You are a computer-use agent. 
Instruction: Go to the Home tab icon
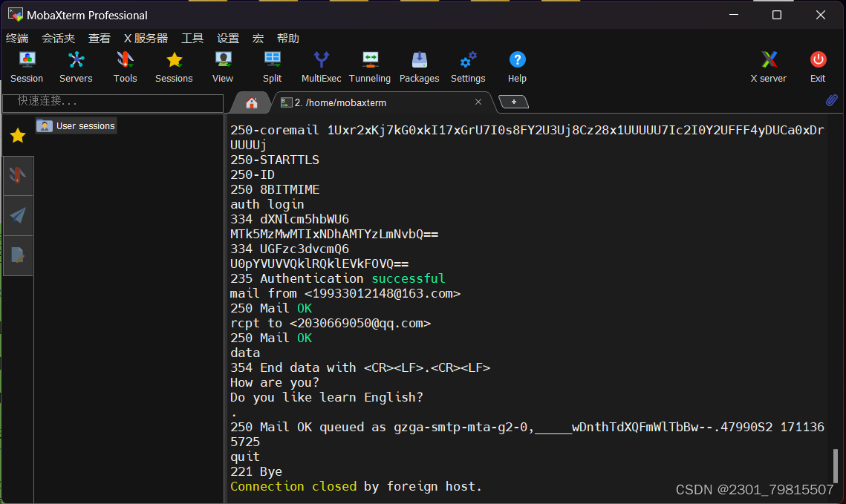252,103
